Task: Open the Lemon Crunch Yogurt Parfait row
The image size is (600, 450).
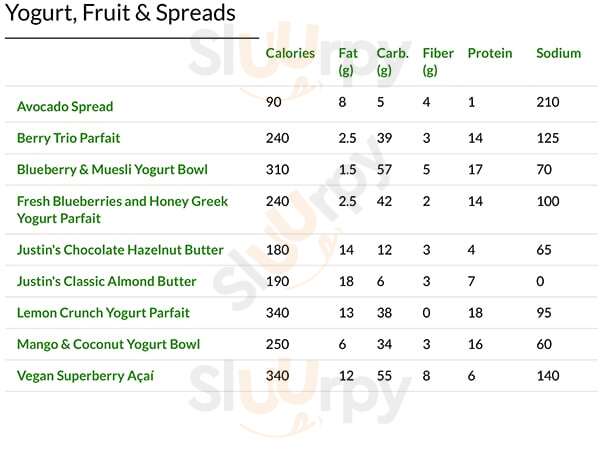Action: pyautogui.click(x=103, y=313)
